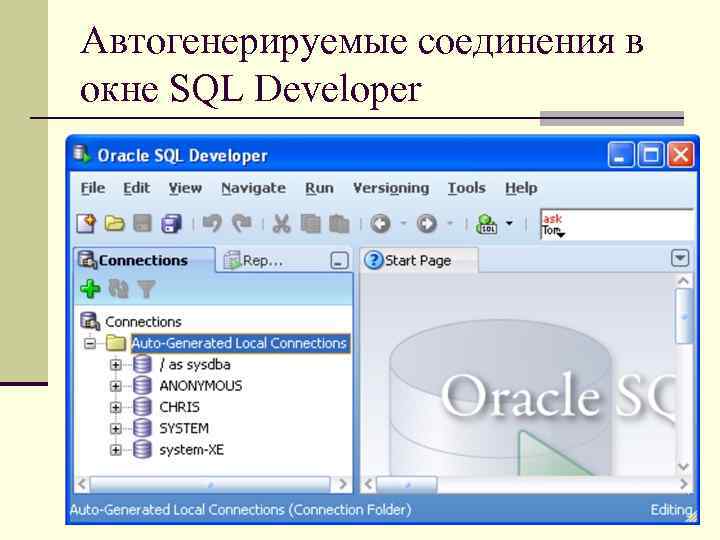
Task: Click the Auto-Generated Local Connections folder icon
Action: click(x=116, y=343)
